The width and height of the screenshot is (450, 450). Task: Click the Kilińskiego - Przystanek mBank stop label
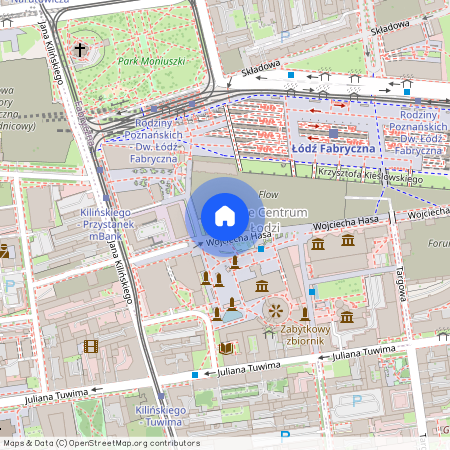coord(106,224)
